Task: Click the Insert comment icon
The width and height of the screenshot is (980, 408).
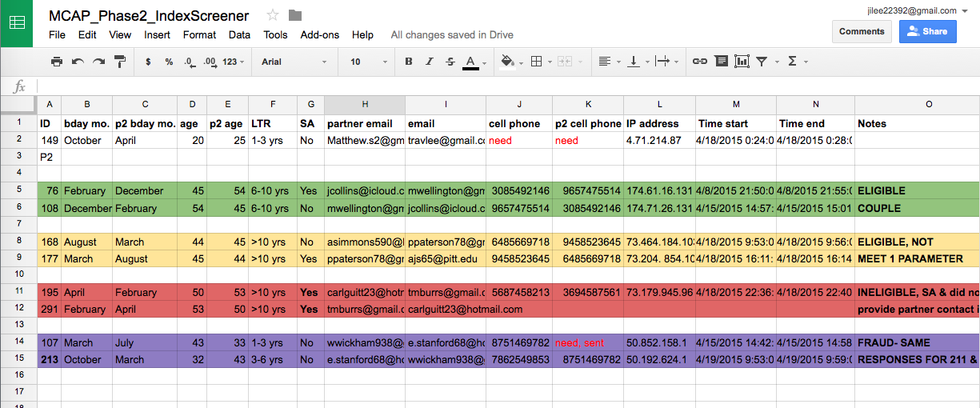Action: (x=721, y=62)
